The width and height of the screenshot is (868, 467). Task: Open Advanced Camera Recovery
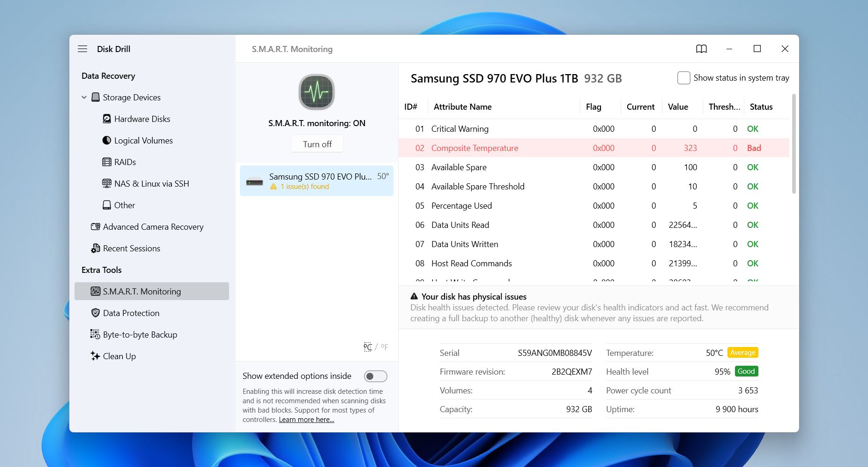coord(153,227)
